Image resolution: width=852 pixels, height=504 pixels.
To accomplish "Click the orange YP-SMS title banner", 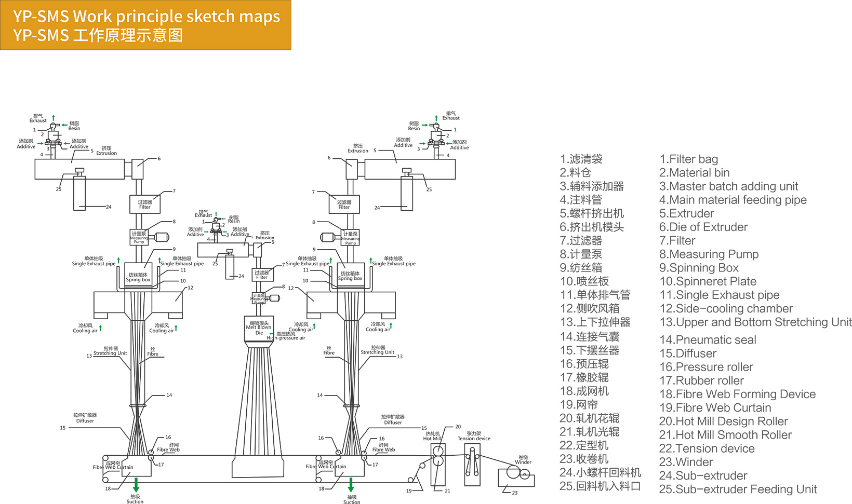I will coord(145,25).
